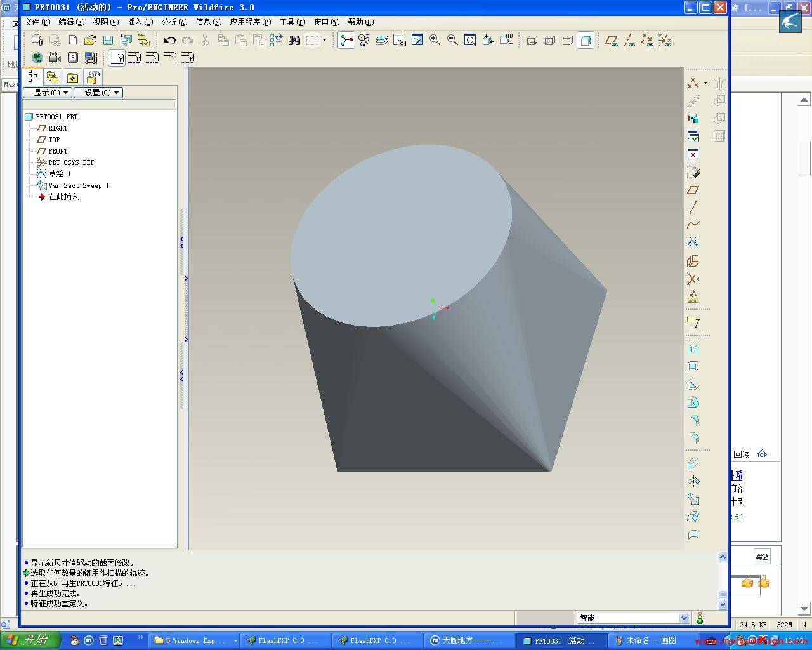The width and height of the screenshot is (812, 650).
Task: Expand the selection box dropdown arrow
Action: (324, 40)
